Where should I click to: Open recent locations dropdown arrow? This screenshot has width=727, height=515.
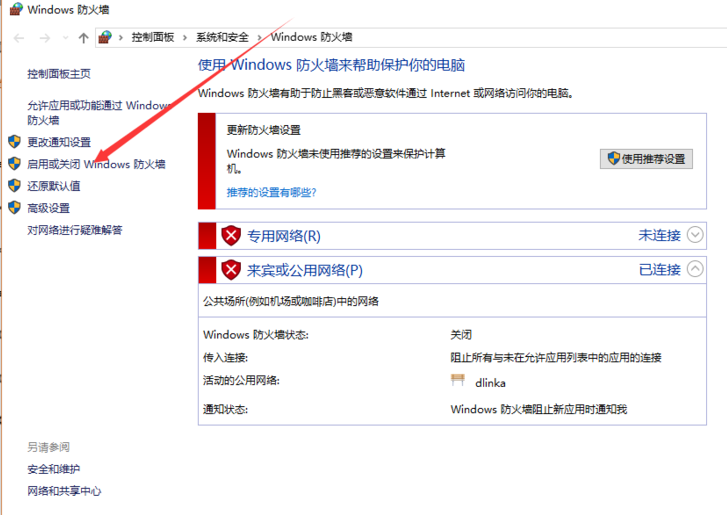click(65, 38)
